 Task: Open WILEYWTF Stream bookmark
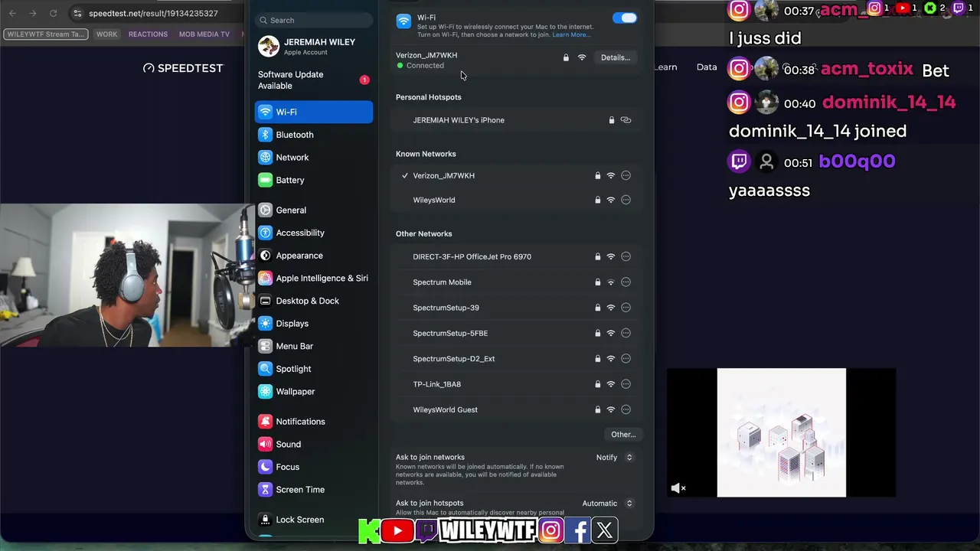coord(46,34)
